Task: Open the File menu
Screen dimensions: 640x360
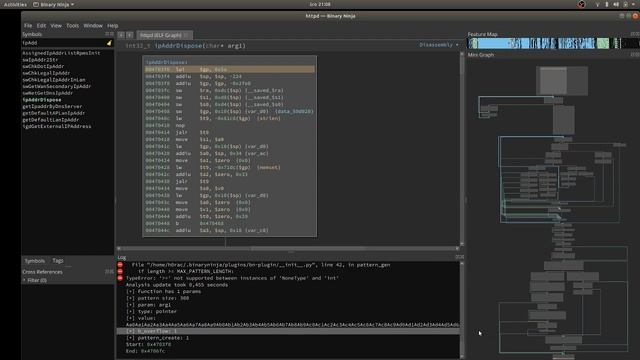Action: 28,25
